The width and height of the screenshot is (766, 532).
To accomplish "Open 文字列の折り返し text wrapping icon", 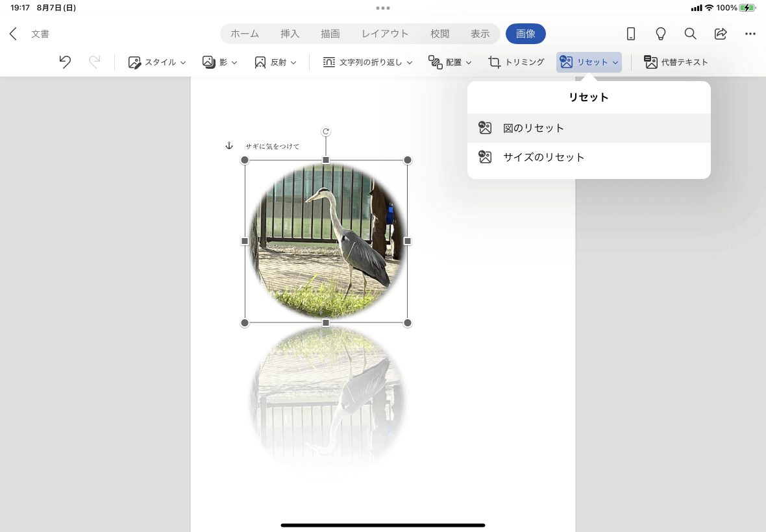I will [328, 62].
